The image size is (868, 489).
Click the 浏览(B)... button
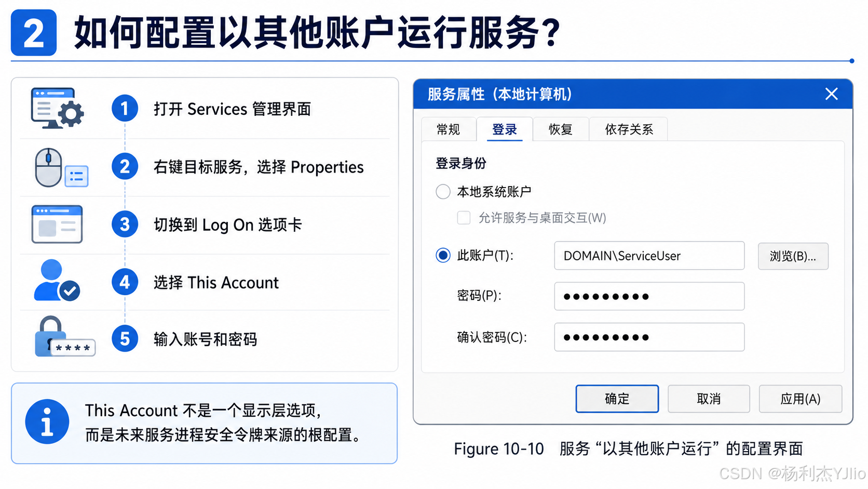pyautogui.click(x=793, y=256)
